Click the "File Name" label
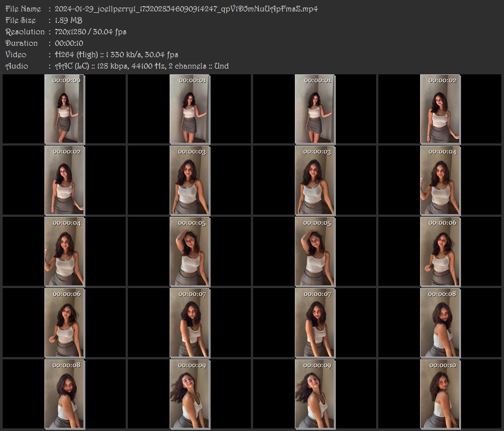 [23, 9]
